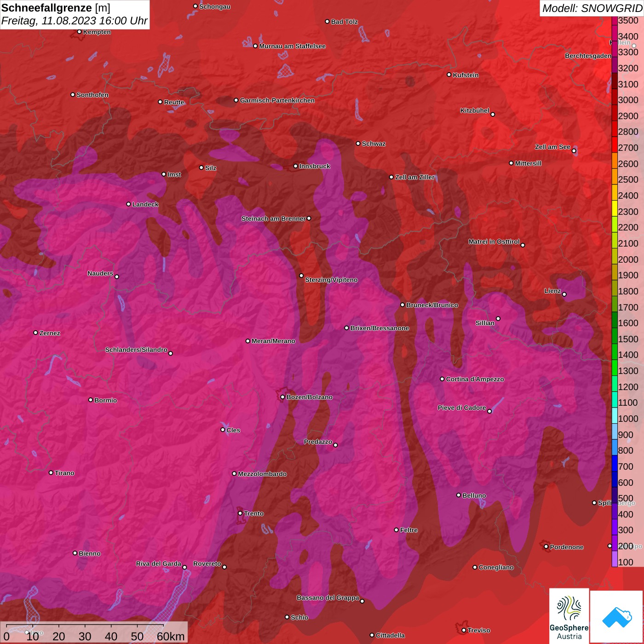This screenshot has height=644, width=644.
Task: Click the 'Bienno' label
Action: tap(90, 553)
